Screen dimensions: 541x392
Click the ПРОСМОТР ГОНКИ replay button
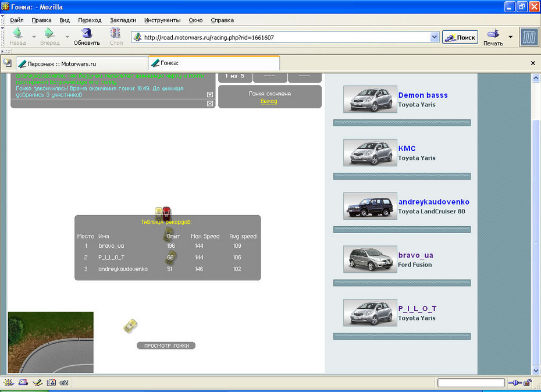pos(166,345)
